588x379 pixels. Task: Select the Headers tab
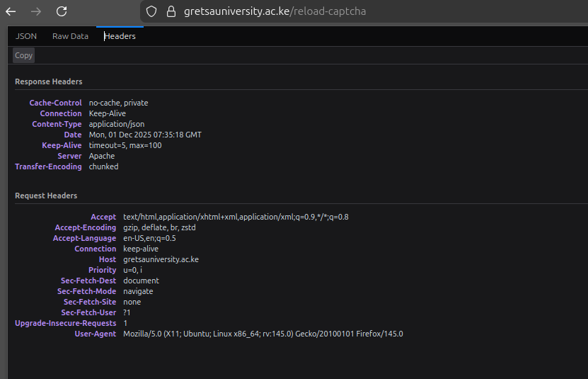120,36
